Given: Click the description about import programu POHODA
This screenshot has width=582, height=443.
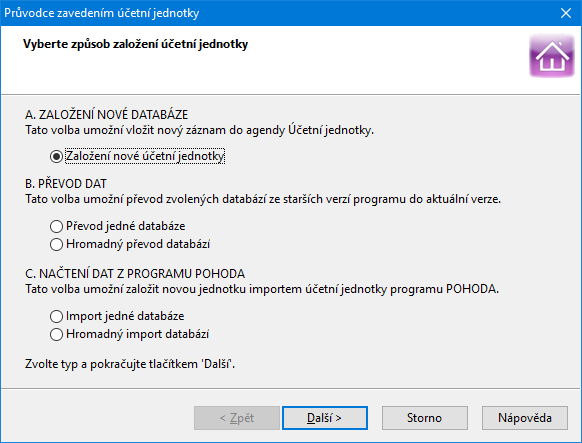Looking at the screenshot, I should coord(262,289).
